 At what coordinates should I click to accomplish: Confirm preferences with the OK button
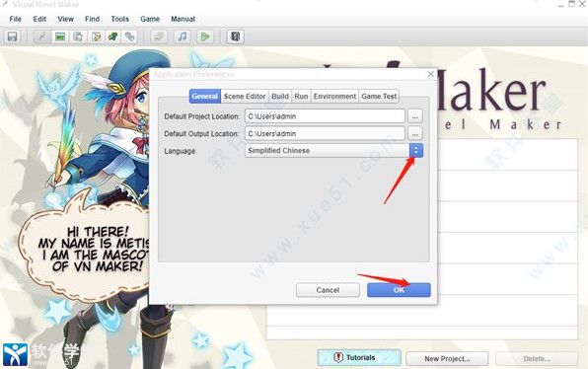pos(399,290)
